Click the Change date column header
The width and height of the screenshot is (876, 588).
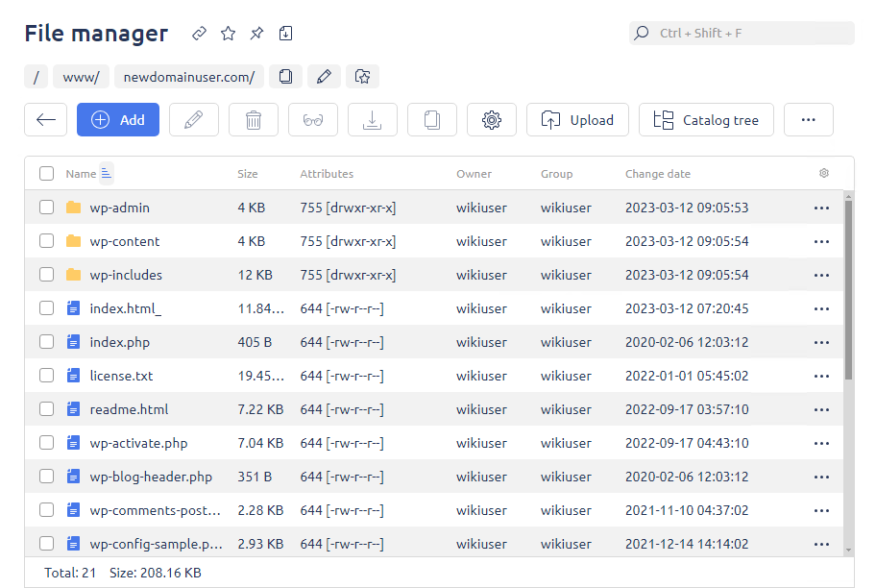click(658, 174)
